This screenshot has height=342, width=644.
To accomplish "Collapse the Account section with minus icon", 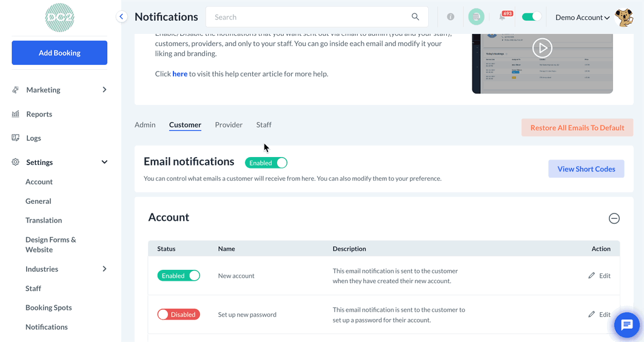I will click(x=614, y=218).
